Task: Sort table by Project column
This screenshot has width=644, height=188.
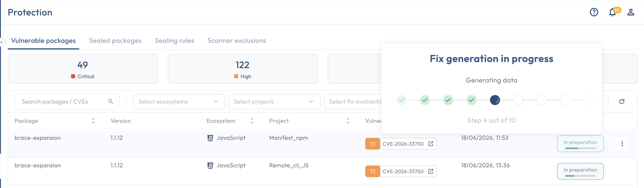Action: 348,121
